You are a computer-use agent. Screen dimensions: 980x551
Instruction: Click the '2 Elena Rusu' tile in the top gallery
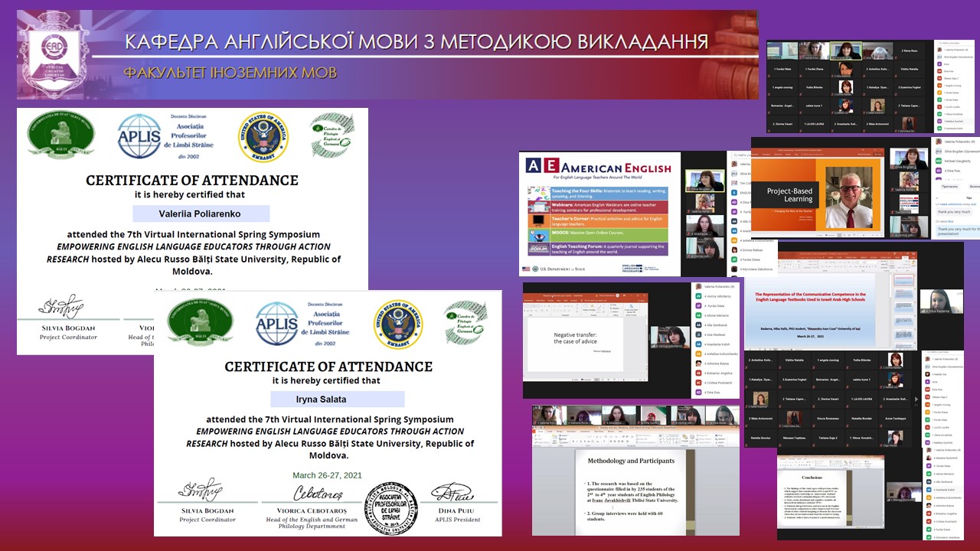[910, 51]
